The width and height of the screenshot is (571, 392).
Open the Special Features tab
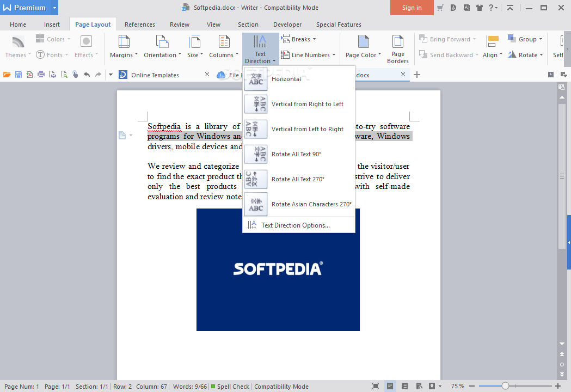pyautogui.click(x=339, y=24)
